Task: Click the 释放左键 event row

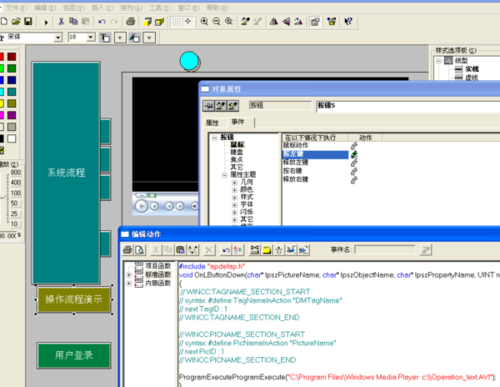Action: (x=296, y=162)
